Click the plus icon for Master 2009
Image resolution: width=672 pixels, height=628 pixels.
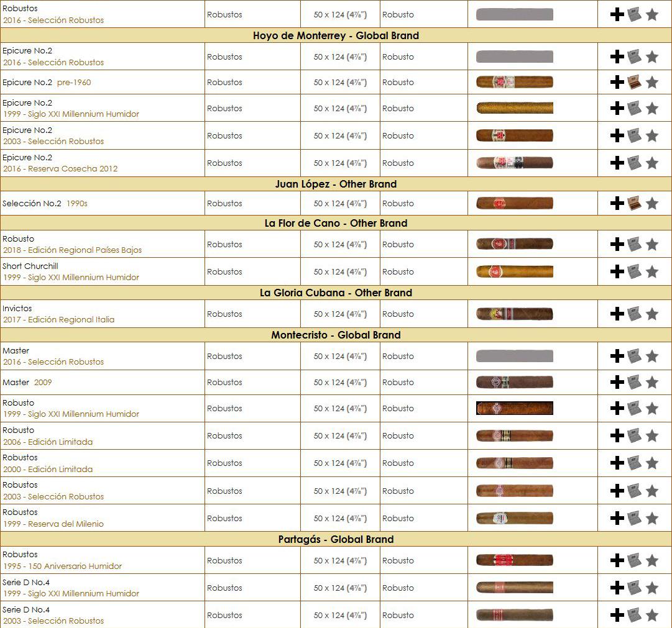617,382
